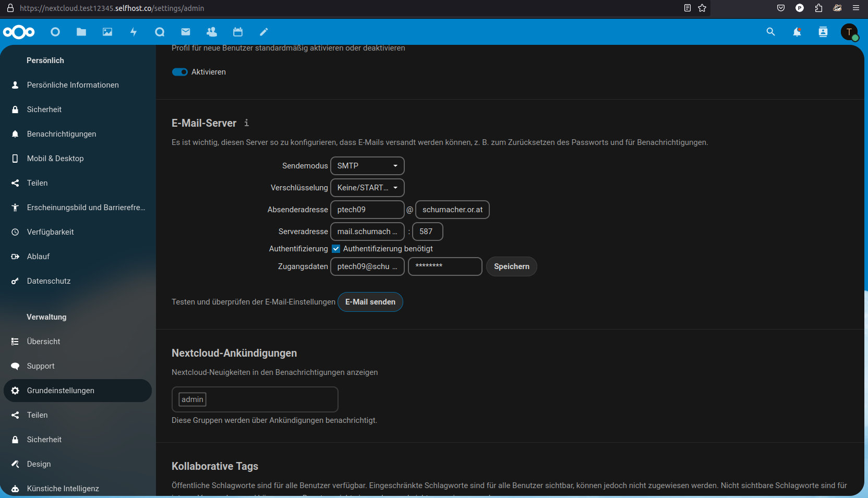This screenshot has height=498, width=868.
Task: Uncheck Authentifizierung benötigt checkbox
Action: [336, 249]
